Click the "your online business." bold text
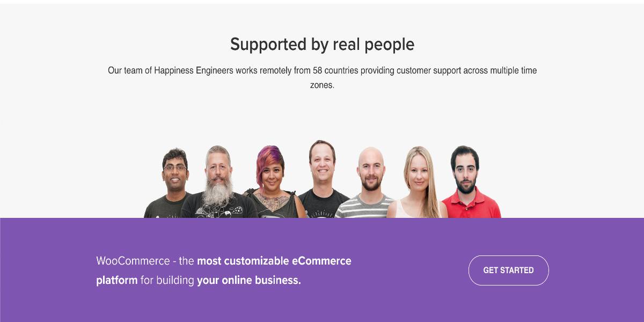644x322 pixels. [x=249, y=280]
